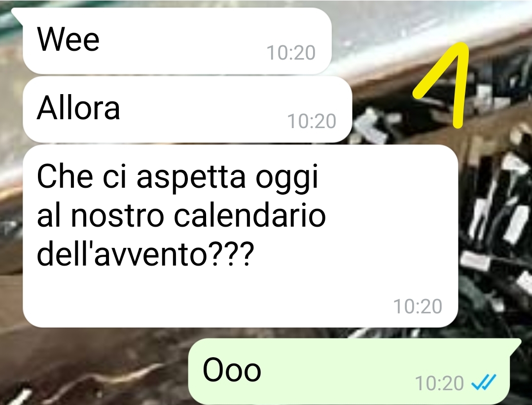Click the words 'Che ci aspetta oggi'

coord(177,177)
